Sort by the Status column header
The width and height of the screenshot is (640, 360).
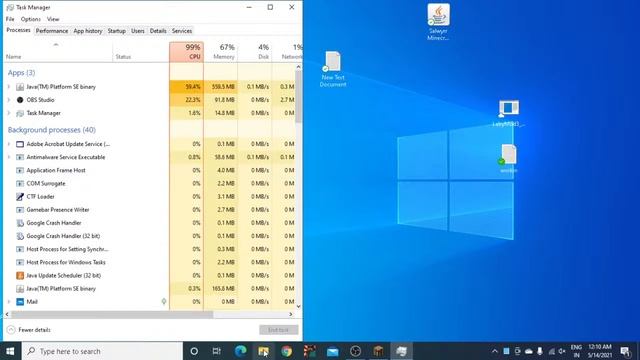(141, 52)
